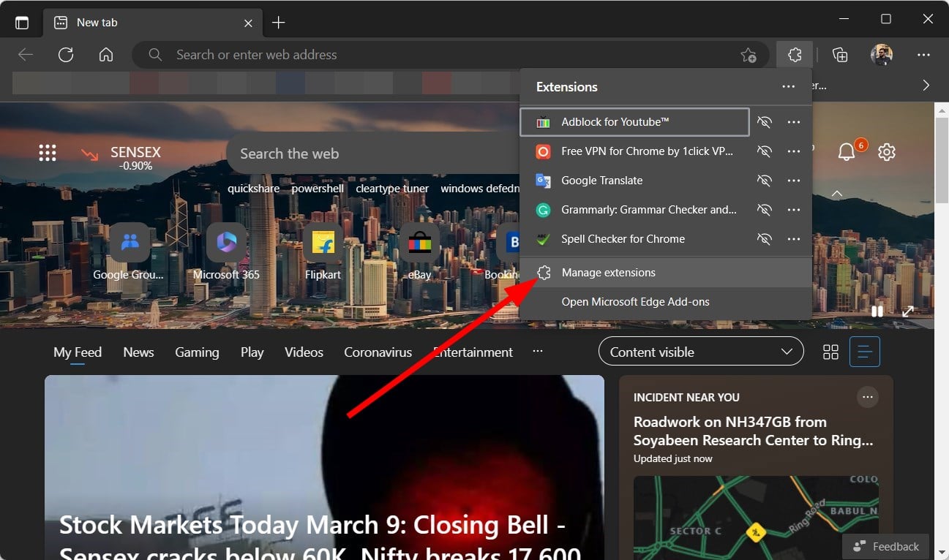Viewport: 949px width, 560px height.
Task: Open more actions for Grammarly
Action: tap(794, 210)
